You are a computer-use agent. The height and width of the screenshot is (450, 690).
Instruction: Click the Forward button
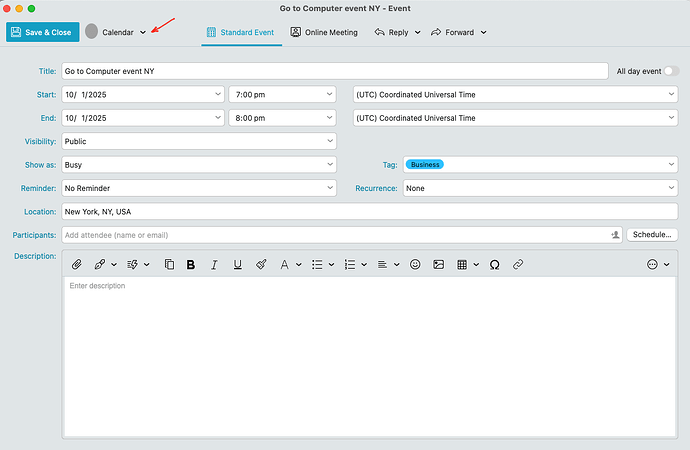point(453,32)
